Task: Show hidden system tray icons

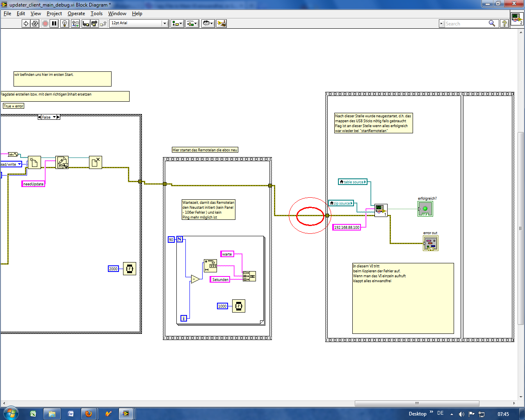Action: 452,414
